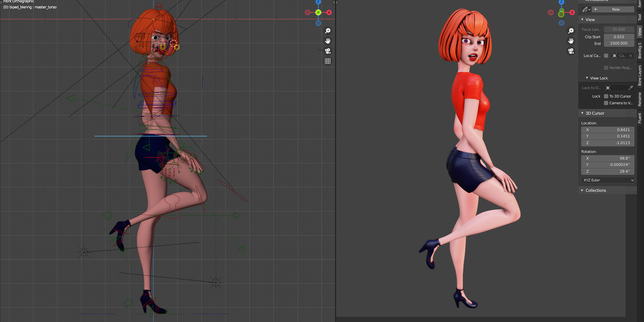Click green Y axis gizmo in right viewport
Screen dimensions: 644x322
pyautogui.click(x=561, y=14)
